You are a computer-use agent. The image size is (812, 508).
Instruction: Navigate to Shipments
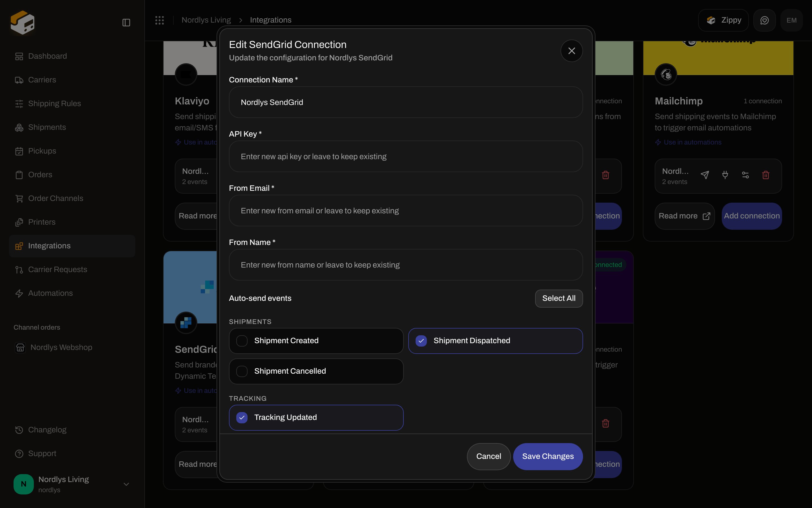point(72,127)
